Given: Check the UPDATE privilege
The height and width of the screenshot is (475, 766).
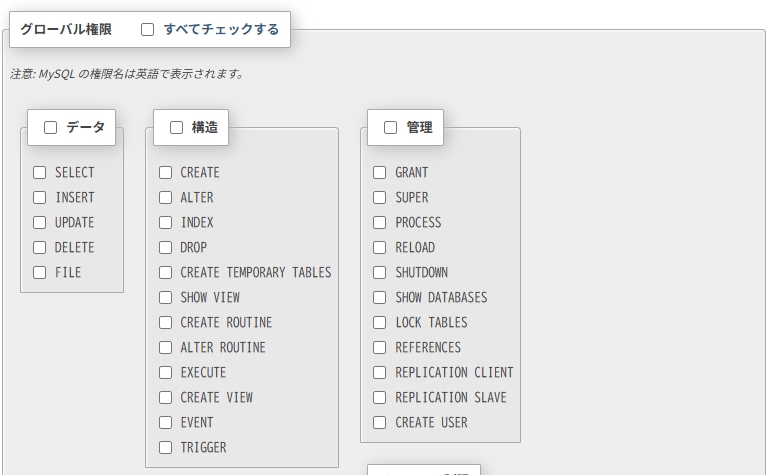Looking at the screenshot, I should [x=40, y=223].
